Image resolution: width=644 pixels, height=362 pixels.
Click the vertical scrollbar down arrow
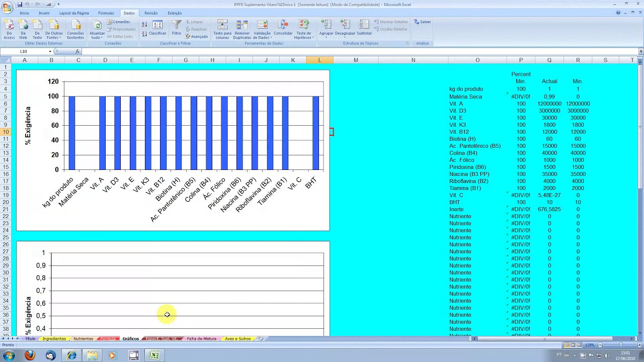tap(640, 332)
